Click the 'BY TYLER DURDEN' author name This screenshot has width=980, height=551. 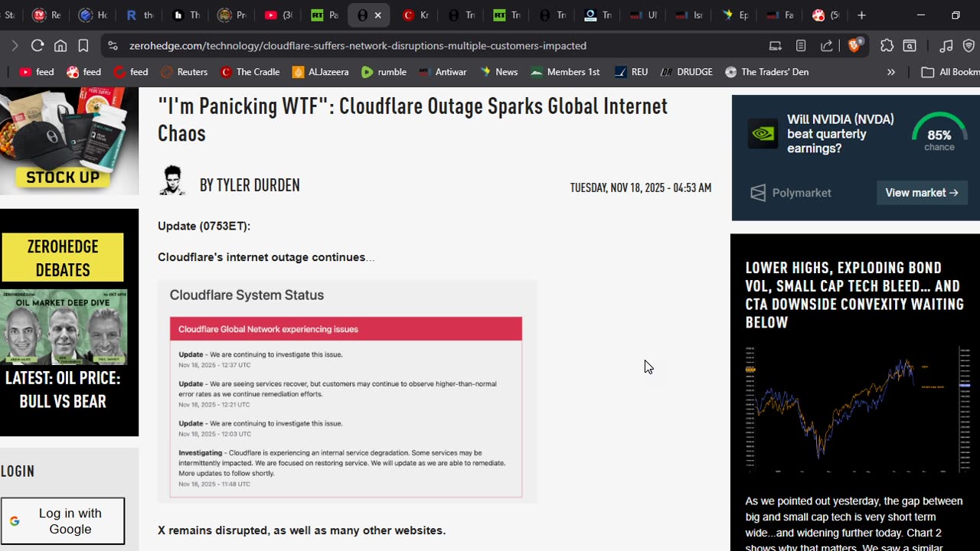pyautogui.click(x=250, y=185)
